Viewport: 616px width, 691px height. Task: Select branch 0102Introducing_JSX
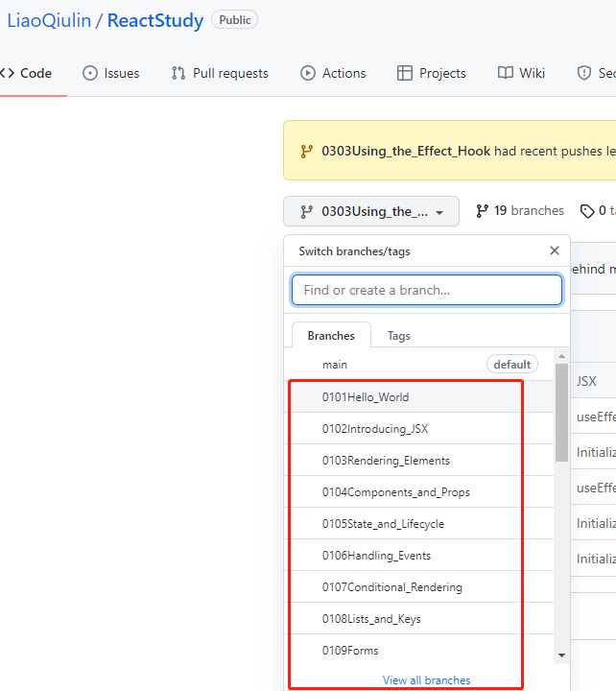click(418, 428)
